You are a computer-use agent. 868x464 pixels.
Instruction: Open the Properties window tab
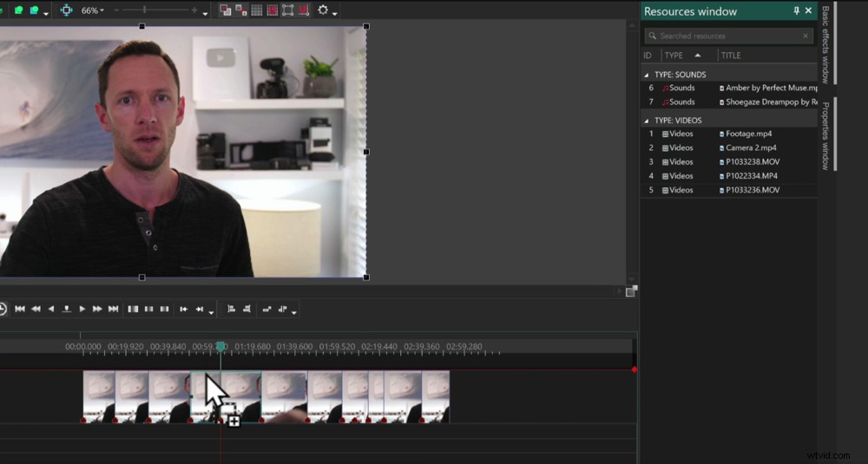tap(825, 135)
